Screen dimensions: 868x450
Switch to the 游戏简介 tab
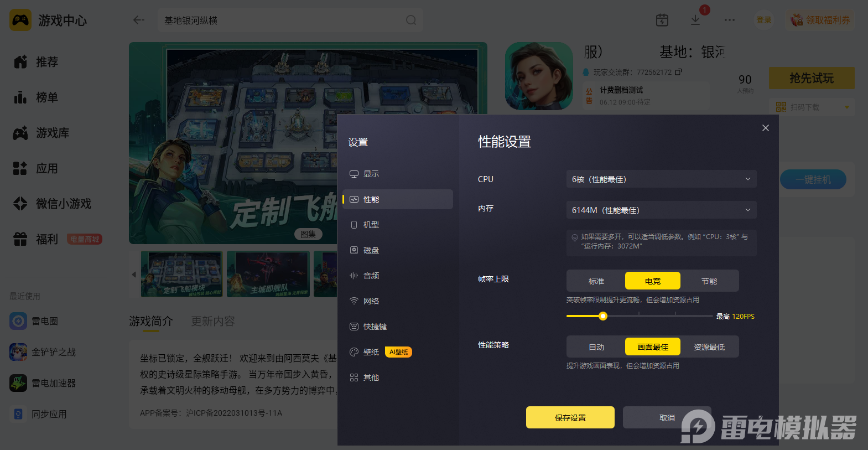pyautogui.click(x=151, y=321)
